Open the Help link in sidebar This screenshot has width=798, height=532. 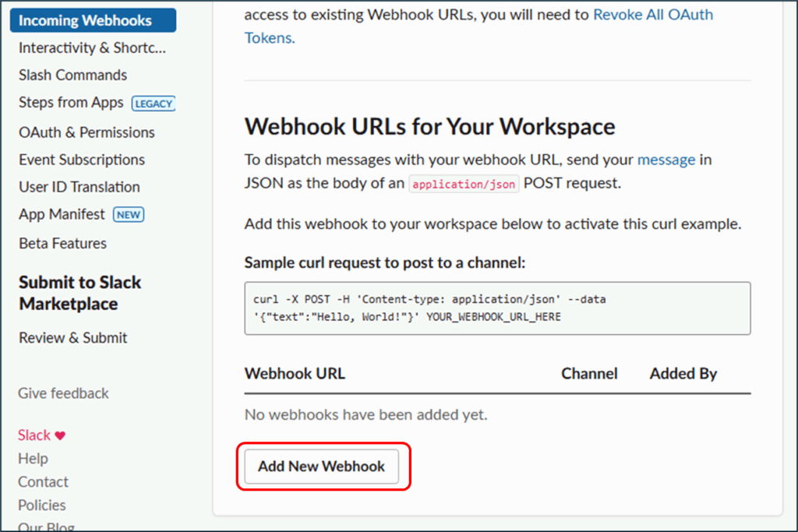click(33, 459)
